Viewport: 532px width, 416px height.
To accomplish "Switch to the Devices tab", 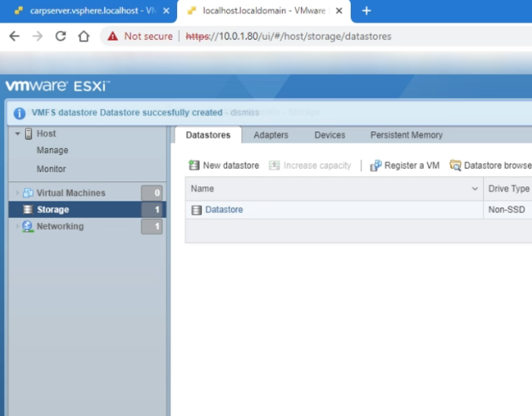I will pos(329,135).
